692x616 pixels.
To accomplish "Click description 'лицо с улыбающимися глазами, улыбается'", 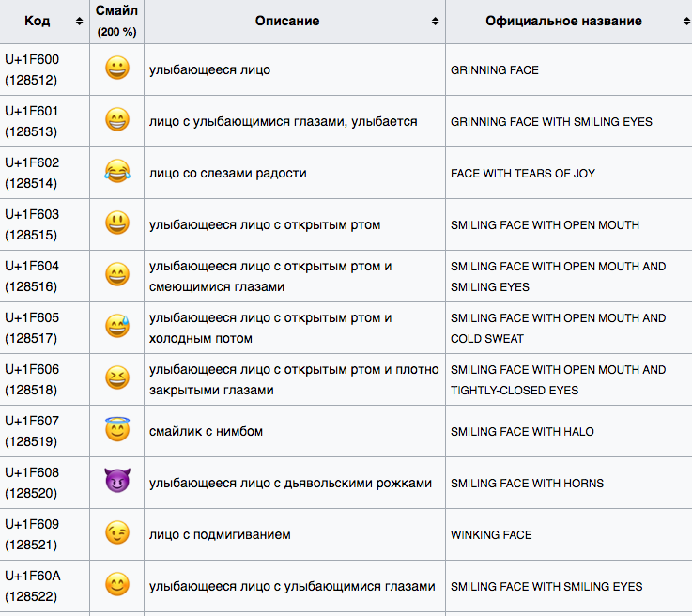I will pos(283,122).
